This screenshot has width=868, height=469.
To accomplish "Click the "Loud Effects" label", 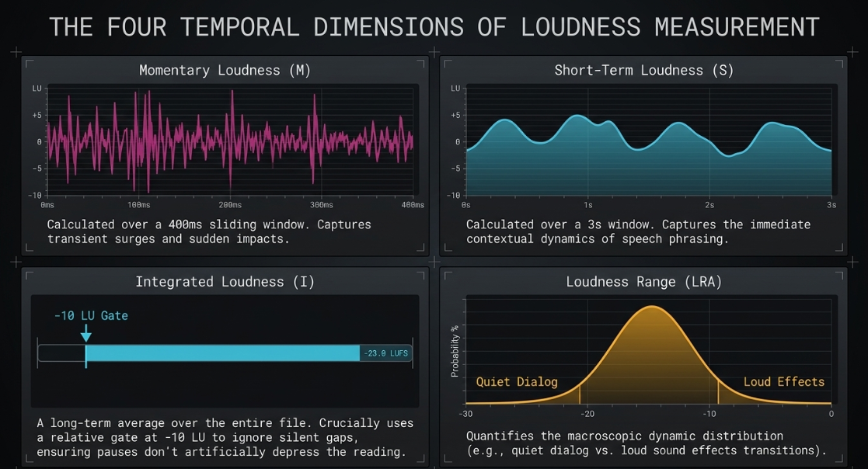I will click(784, 381).
